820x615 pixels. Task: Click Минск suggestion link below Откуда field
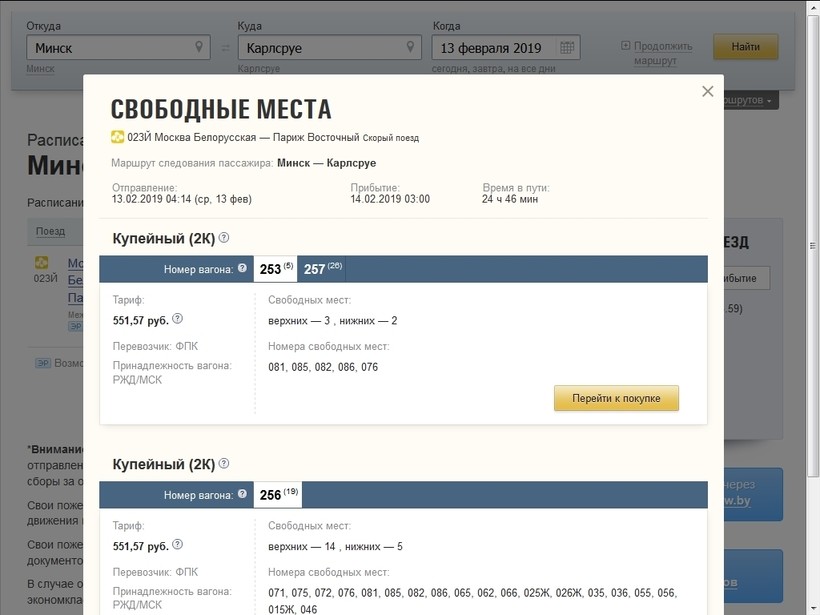pos(41,69)
